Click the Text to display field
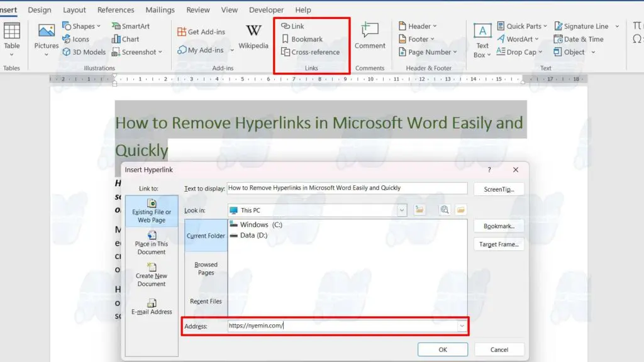 [347, 188]
